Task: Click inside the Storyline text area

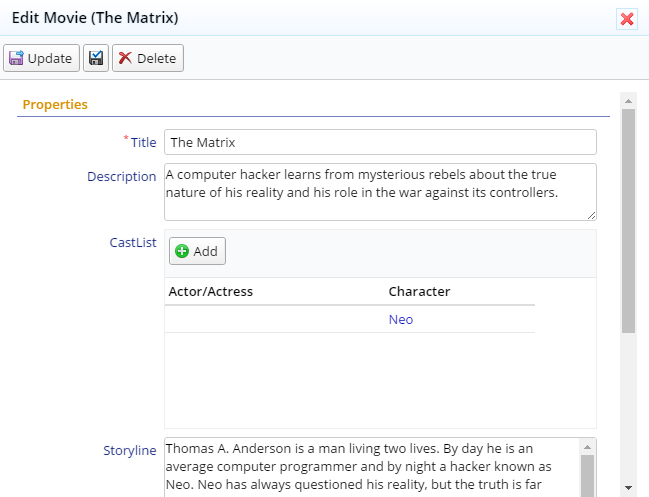Action: pos(370,467)
